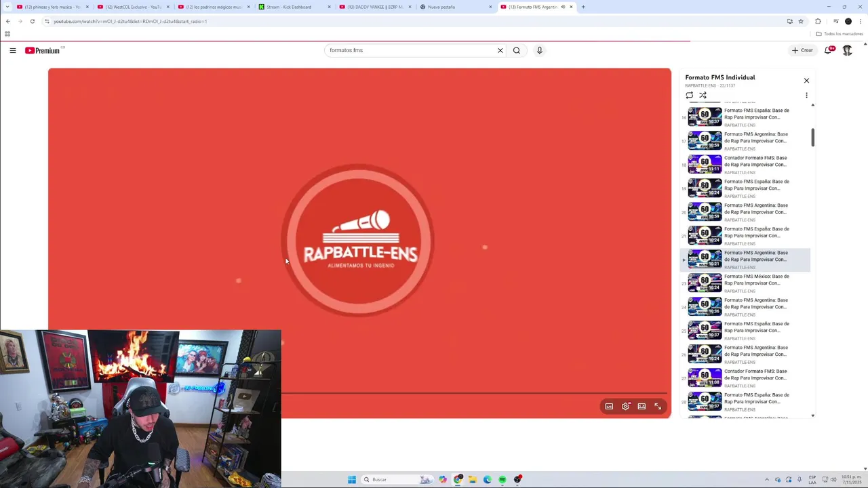Open the account avatar menu
868x488 pixels.
pos(848,50)
